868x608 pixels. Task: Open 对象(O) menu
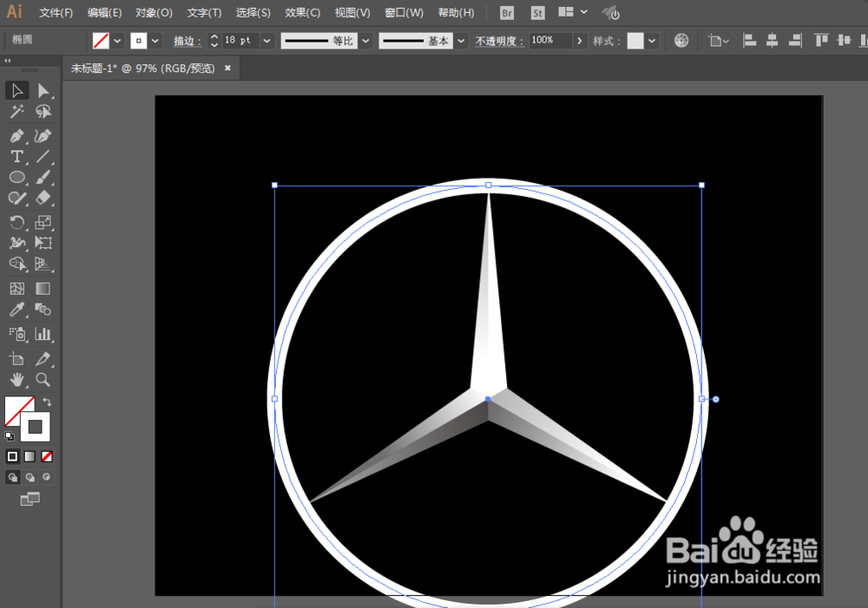154,13
